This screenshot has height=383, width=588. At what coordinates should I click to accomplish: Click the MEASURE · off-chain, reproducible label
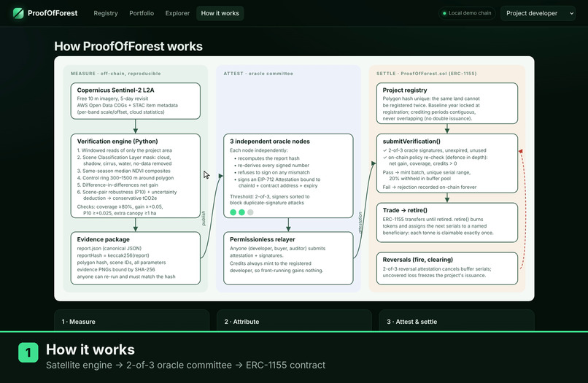(x=116, y=74)
